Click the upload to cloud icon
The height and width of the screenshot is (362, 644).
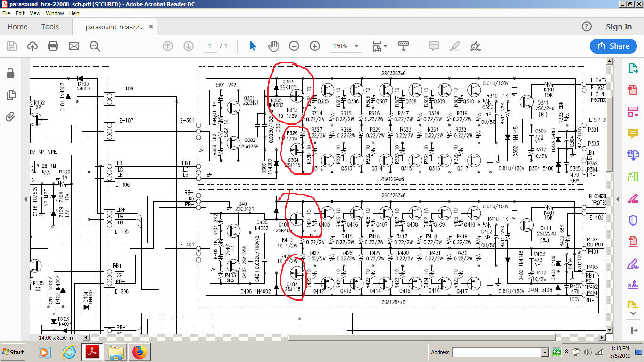click(33, 46)
